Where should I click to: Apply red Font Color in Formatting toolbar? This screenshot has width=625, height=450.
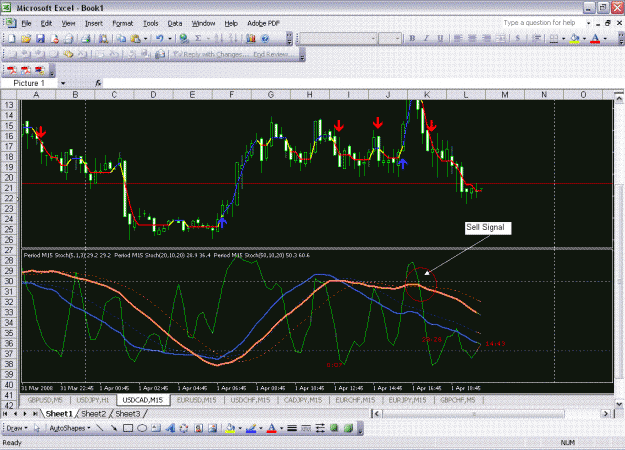pyautogui.click(x=595, y=39)
